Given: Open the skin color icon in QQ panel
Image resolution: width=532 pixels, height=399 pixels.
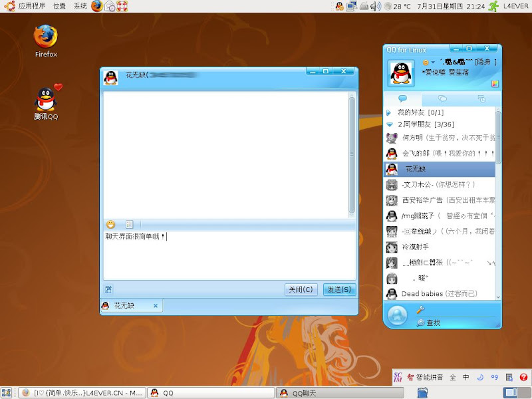Looking at the screenshot, I should pos(495,84).
